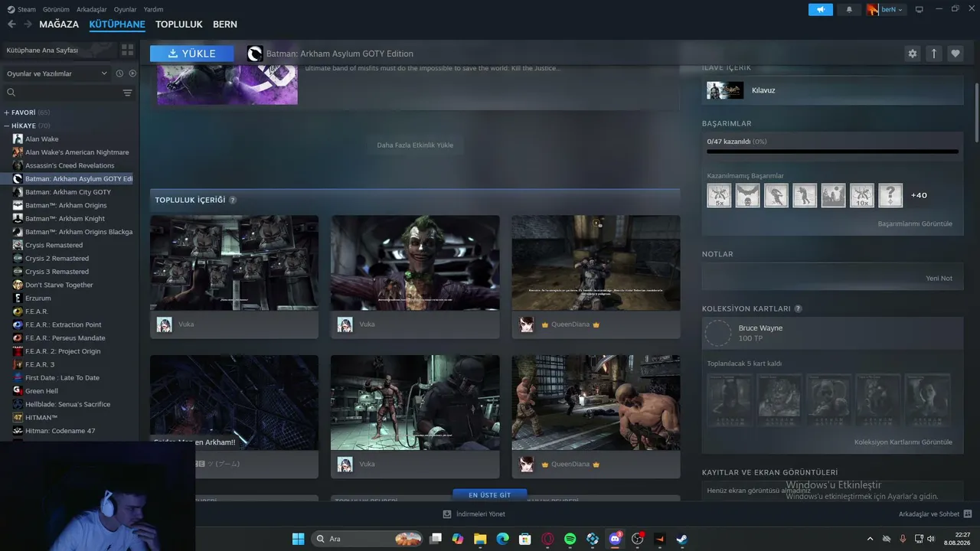
Task: Show hidden system tray icons chevron
Action: [870, 539]
